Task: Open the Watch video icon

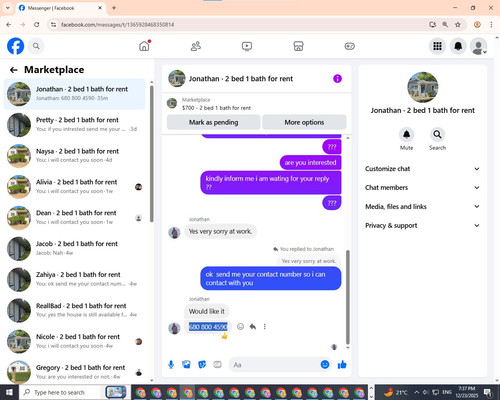Action: click(x=247, y=46)
